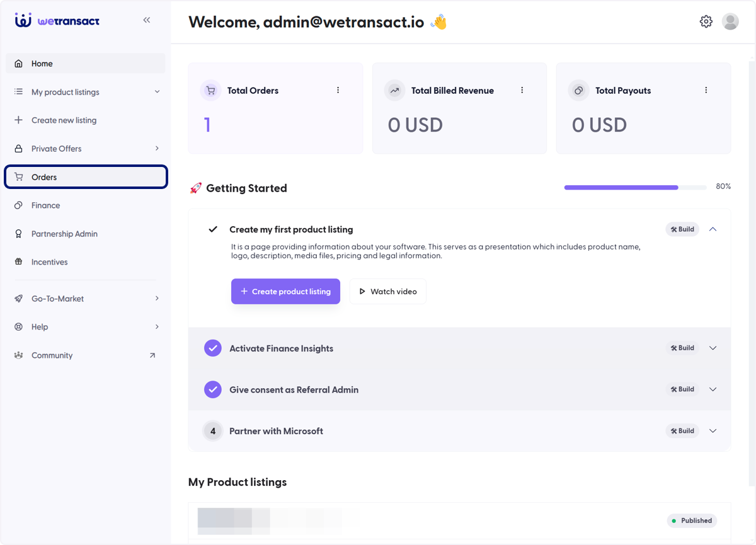
Task: Expand My product listings dropdown chevron
Action: 157,92
